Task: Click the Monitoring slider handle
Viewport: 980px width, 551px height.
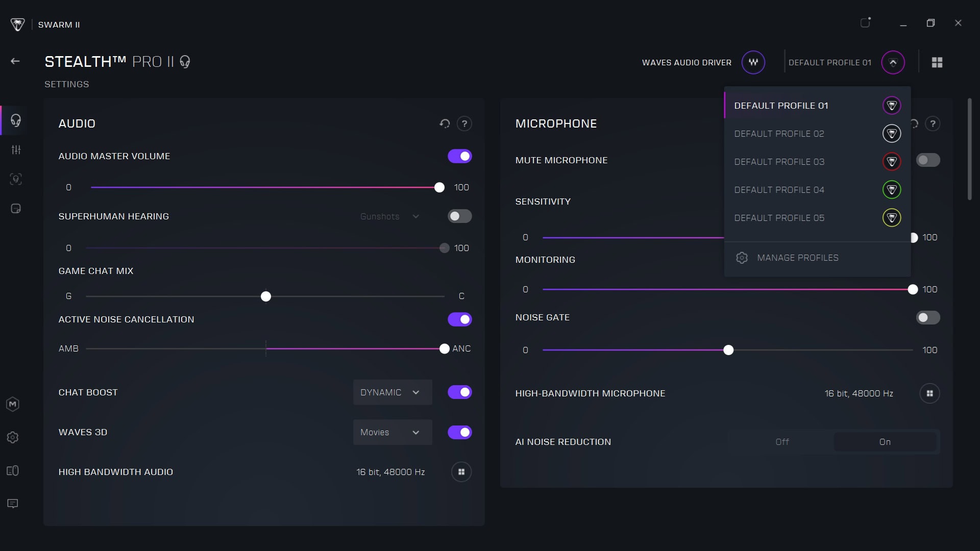Action: [x=913, y=290]
